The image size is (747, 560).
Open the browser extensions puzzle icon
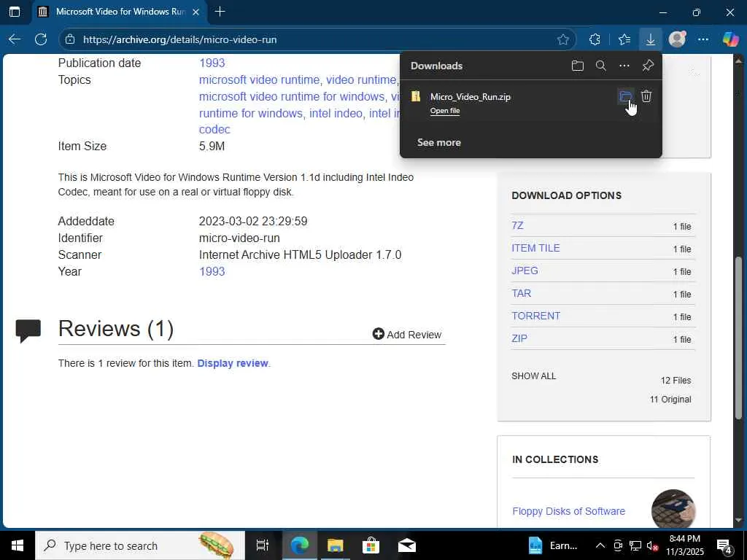pyautogui.click(x=595, y=39)
